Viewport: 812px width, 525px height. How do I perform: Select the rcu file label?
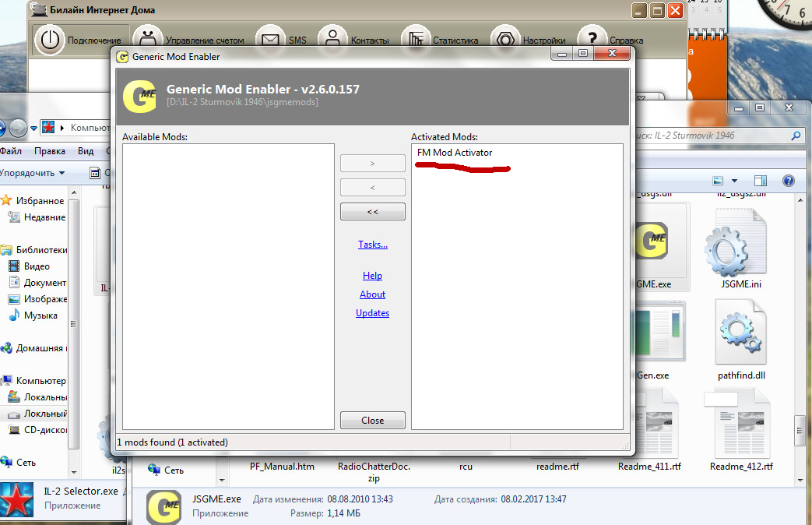466,467
